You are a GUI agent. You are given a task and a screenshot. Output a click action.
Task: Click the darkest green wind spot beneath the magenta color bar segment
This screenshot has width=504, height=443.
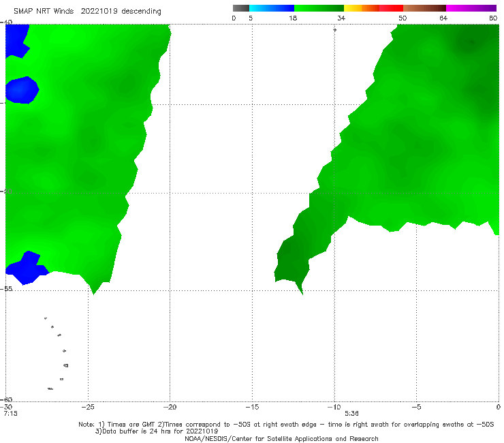(470, 43)
